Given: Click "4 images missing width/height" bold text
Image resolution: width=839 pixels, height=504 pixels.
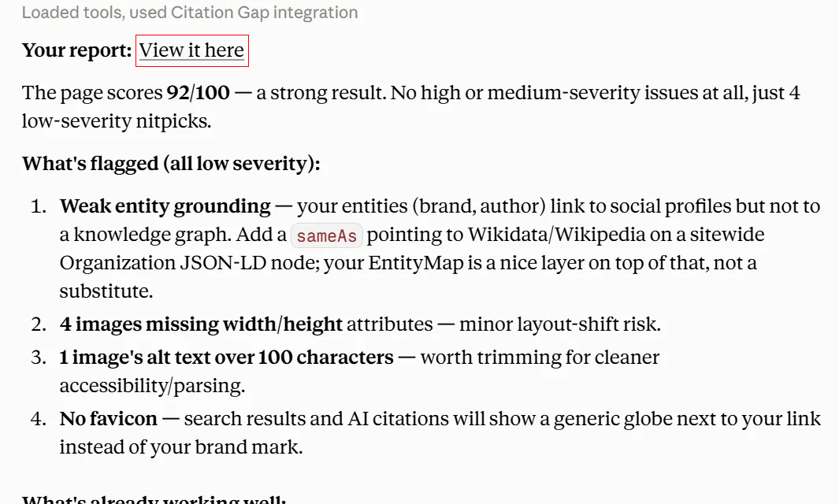Looking at the screenshot, I should (201, 324).
